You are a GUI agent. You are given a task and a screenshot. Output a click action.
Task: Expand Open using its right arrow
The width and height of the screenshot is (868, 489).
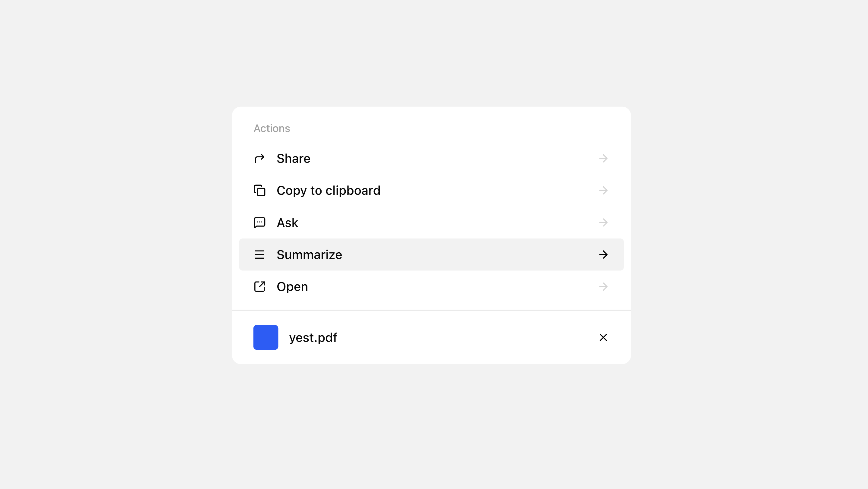(x=603, y=286)
